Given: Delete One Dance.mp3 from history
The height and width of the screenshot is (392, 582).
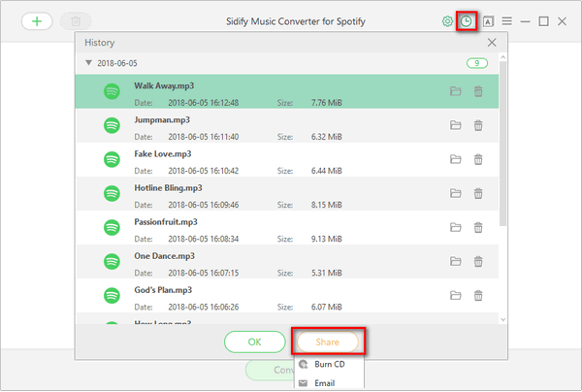Looking at the screenshot, I should tap(478, 261).
